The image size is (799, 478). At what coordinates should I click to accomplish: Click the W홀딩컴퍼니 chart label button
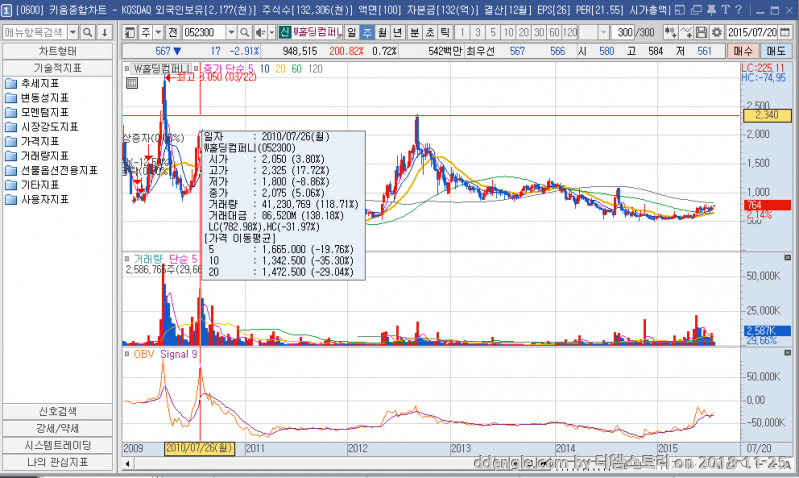click(x=161, y=69)
